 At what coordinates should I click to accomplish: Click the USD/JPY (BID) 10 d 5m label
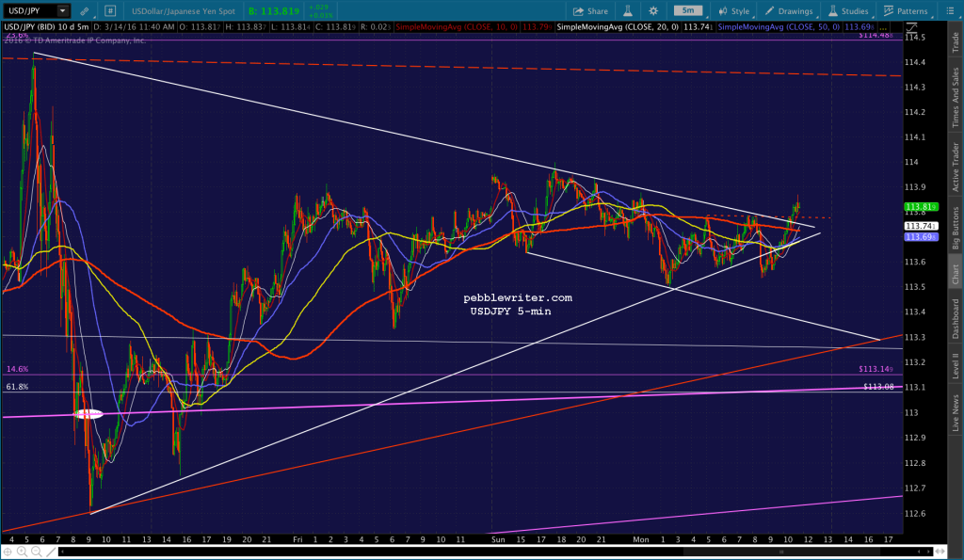(x=46, y=27)
